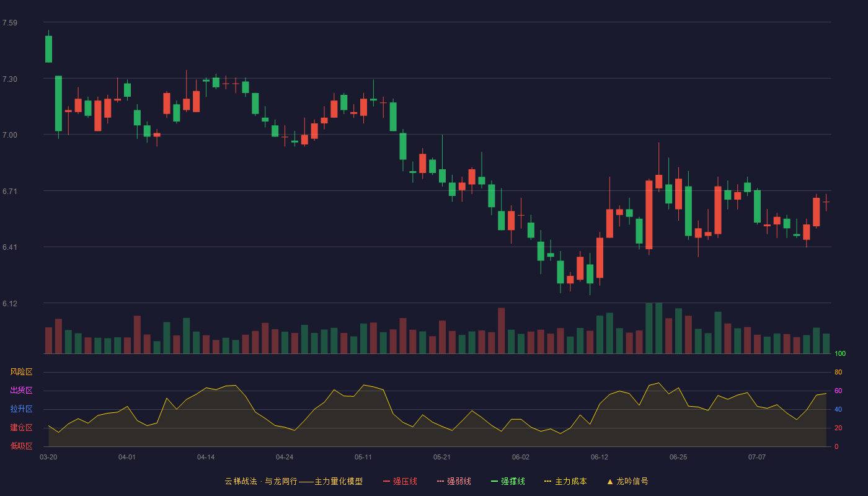This screenshot has height=496, width=868.
Task: Select the 低吸区 zone label
Action: pyautogui.click(x=21, y=446)
